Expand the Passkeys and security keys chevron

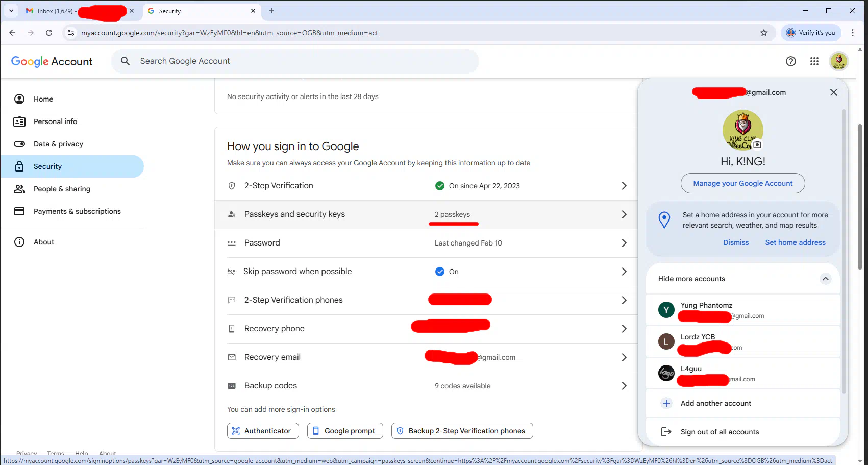click(624, 214)
